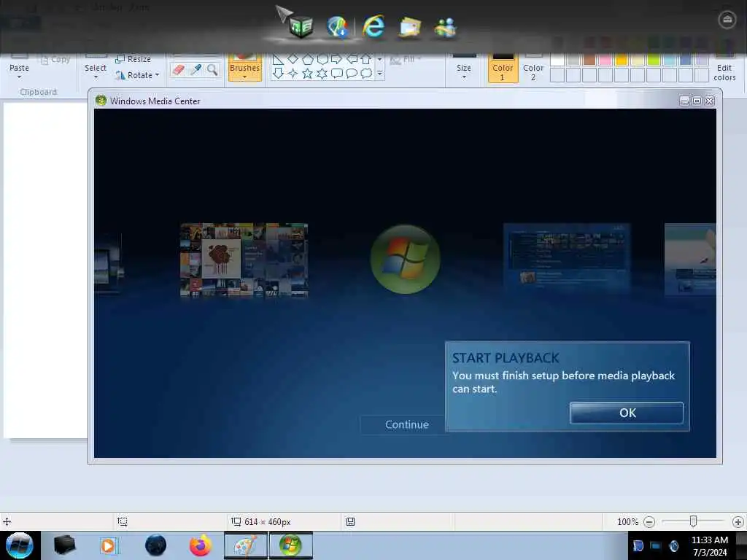
Task: Choose the cloud callout shape
Action: pos(366,74)
